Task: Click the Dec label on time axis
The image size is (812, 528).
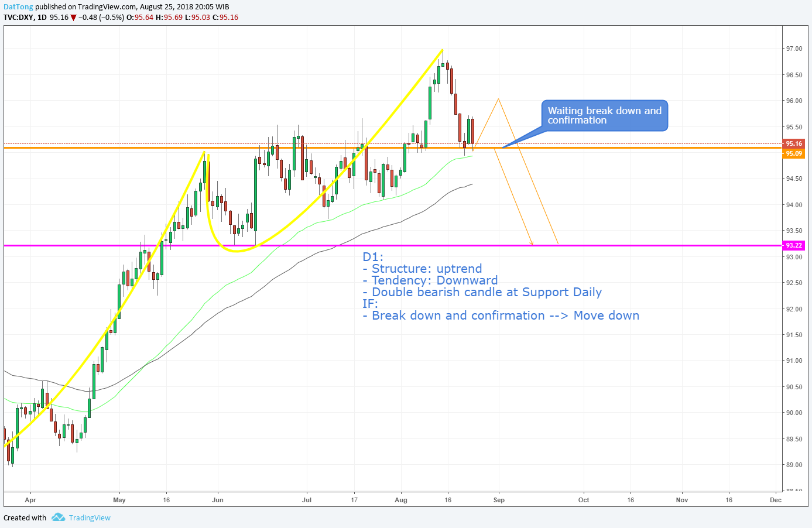Action: pos(776,500)
